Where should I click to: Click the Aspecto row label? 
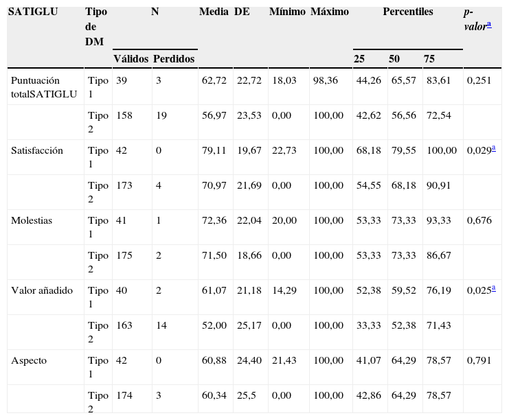coord(30,360)
